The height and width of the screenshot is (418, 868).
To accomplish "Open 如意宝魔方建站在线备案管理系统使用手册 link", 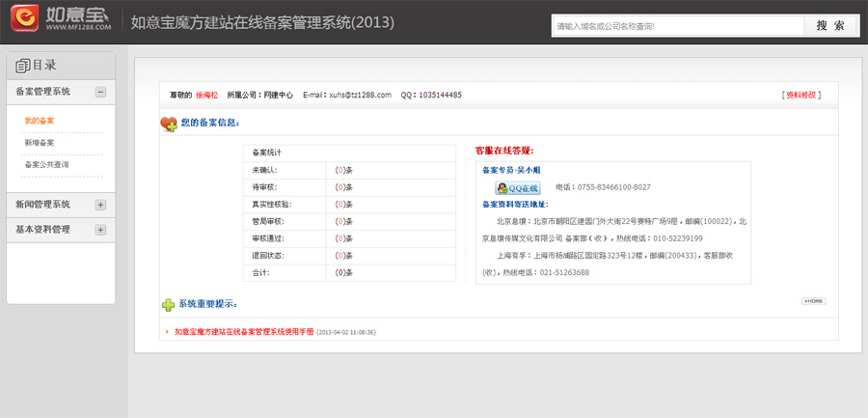I will [244, 331].
